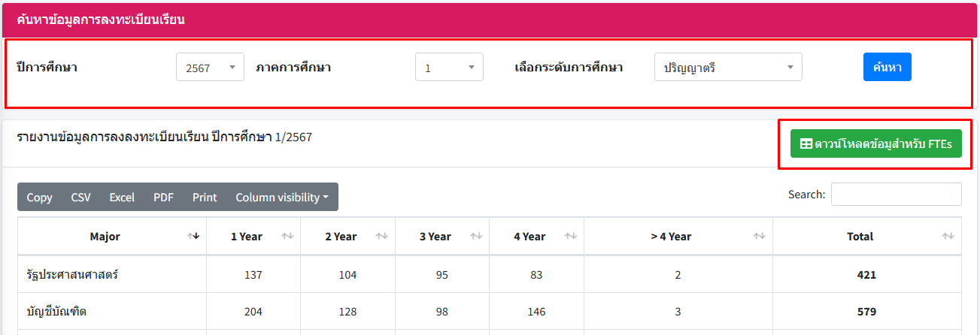Image resolution: width=980 pixels, height=335 pixels.
Task: Sort by 3 Year column arrows
Action: (x=476, y=237)
